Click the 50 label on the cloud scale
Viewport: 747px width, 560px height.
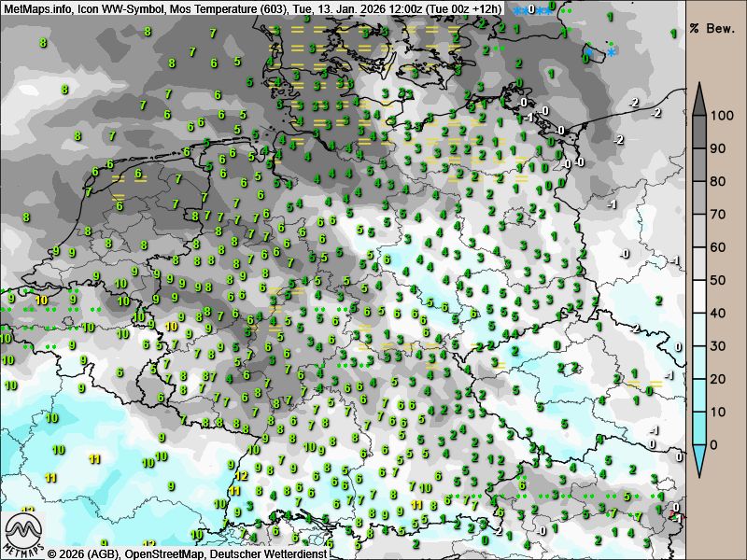720,280
